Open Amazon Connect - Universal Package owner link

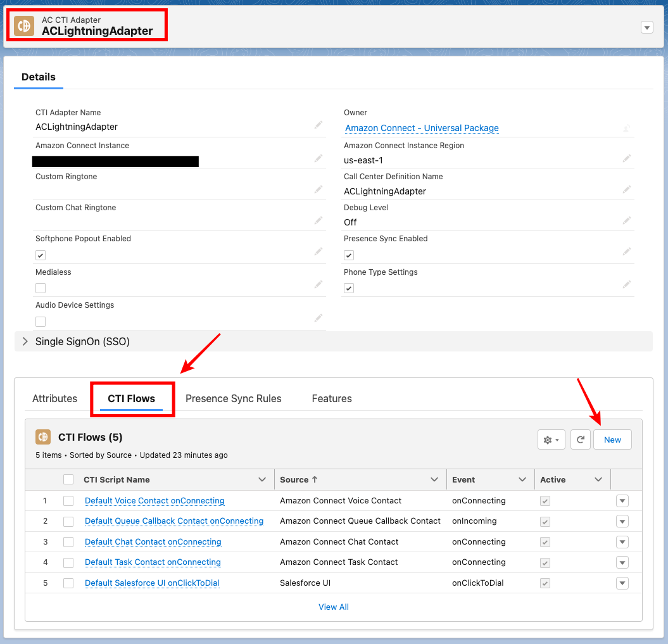point(422,128)
